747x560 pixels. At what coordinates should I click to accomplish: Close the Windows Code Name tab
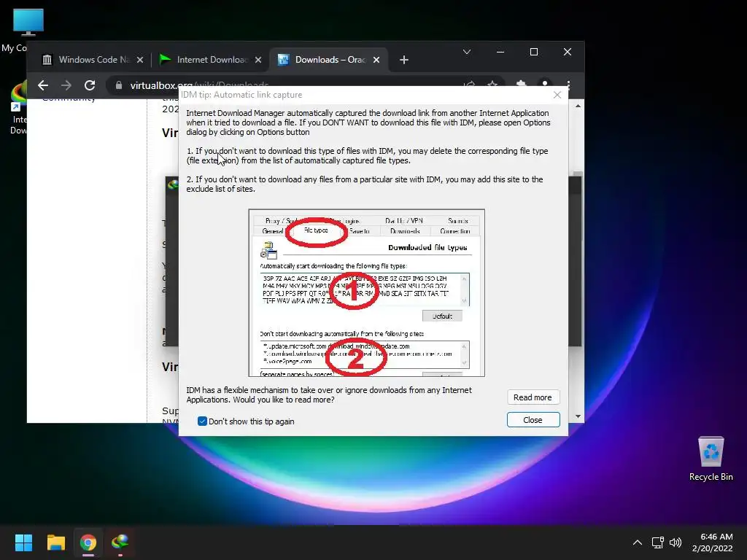pyautogui.click(x=139, y=60)
